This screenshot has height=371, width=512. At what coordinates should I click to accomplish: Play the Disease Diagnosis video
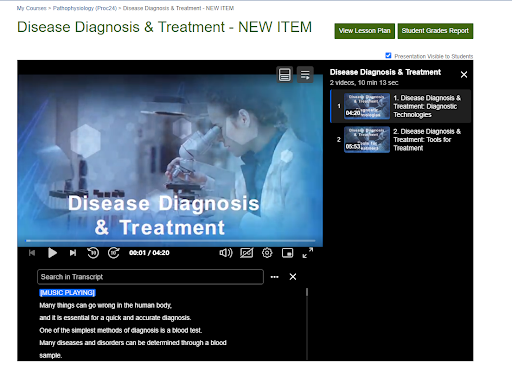[x=52, y=253]
